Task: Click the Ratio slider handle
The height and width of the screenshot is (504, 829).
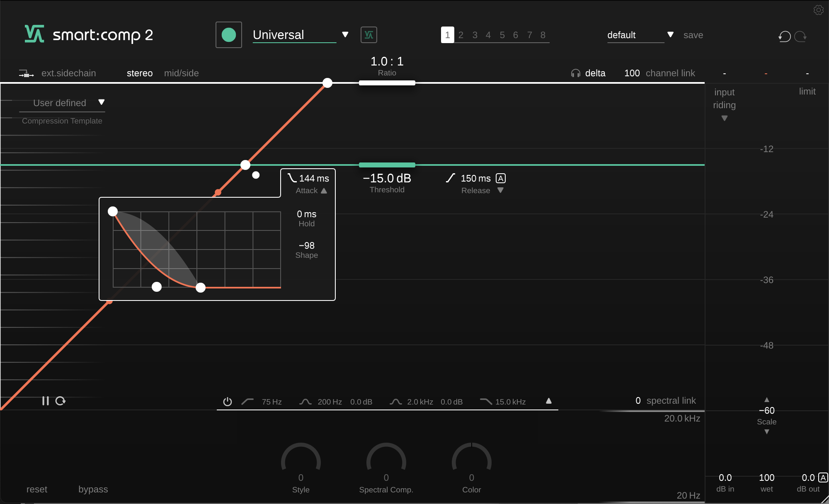Action: coord(387,83)
